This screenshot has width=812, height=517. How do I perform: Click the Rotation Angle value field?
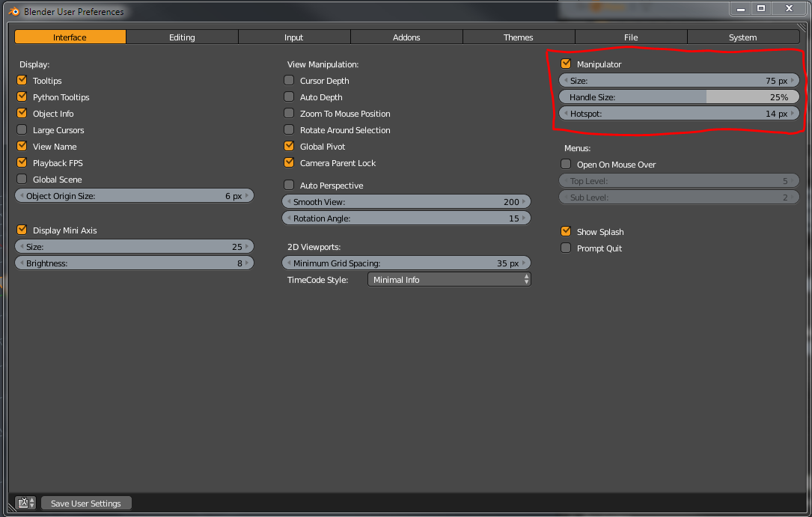(x=406, y=218)
